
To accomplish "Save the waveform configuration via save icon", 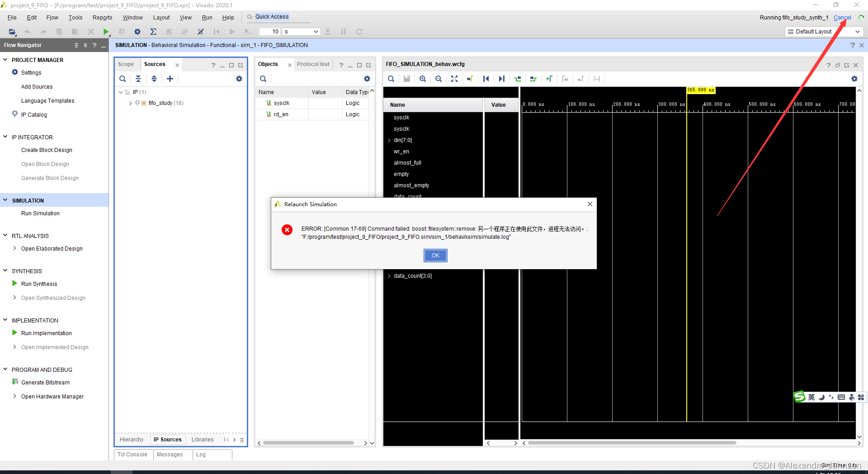I will pos(406,79).
